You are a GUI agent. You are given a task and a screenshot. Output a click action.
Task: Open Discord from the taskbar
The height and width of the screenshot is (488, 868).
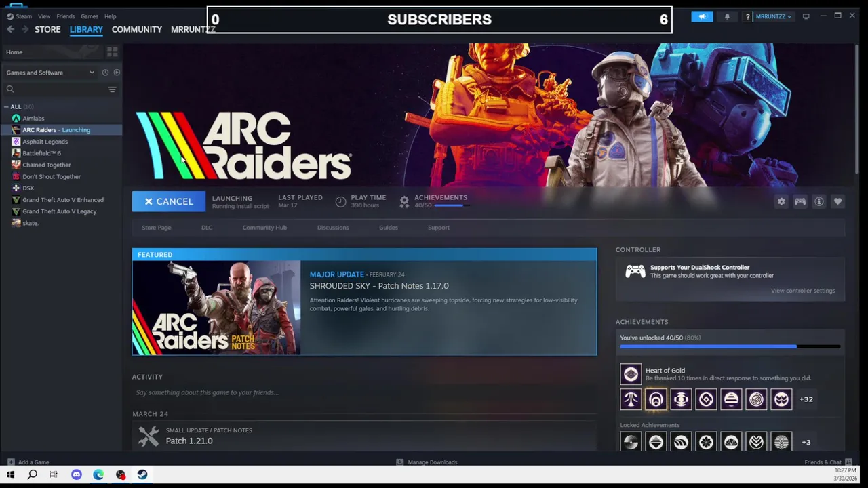tap(76, 475)
